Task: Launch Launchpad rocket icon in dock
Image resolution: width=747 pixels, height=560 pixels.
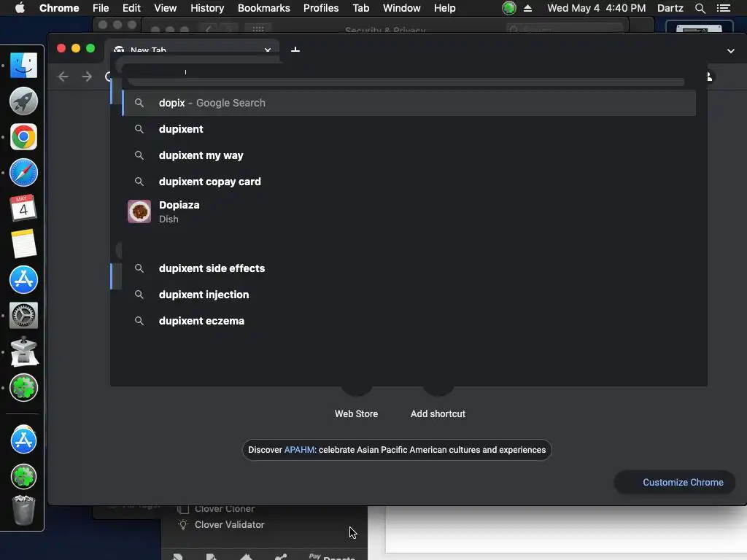Action: [23, 101]
